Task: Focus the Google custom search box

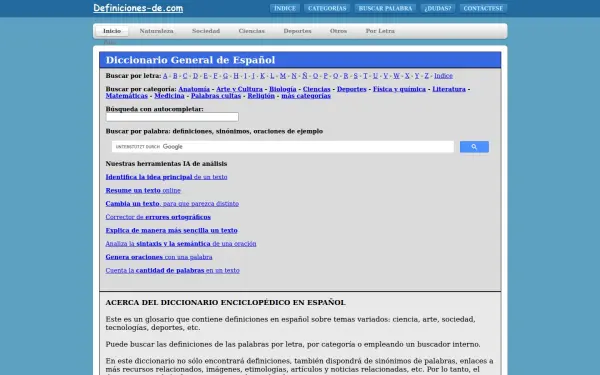Action: 283,147
